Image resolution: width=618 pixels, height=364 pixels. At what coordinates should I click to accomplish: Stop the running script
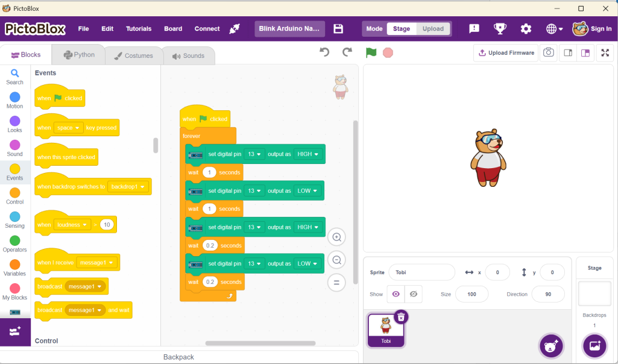pos(388,53)
